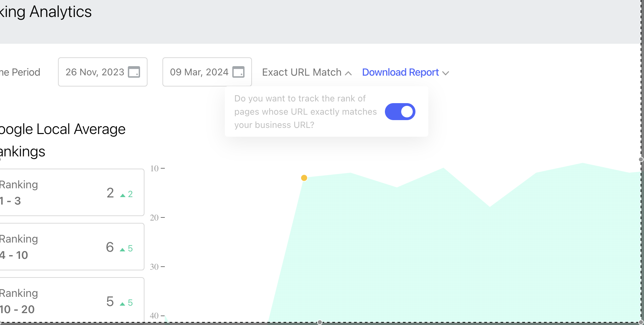Click the start date text 26 Nov, 2023
Viewport: 644px width, 325px height.
pos(95,72)
